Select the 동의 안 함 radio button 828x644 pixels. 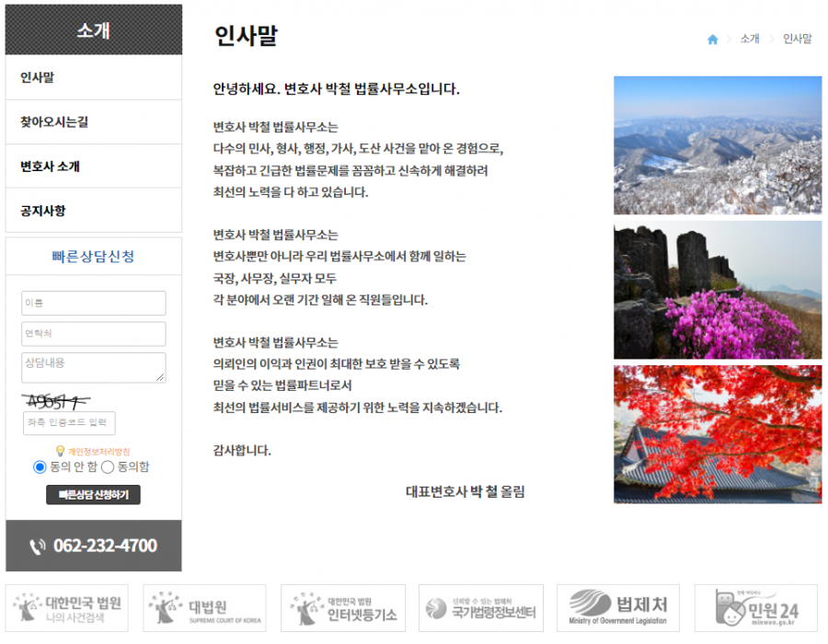coord(40,467)
